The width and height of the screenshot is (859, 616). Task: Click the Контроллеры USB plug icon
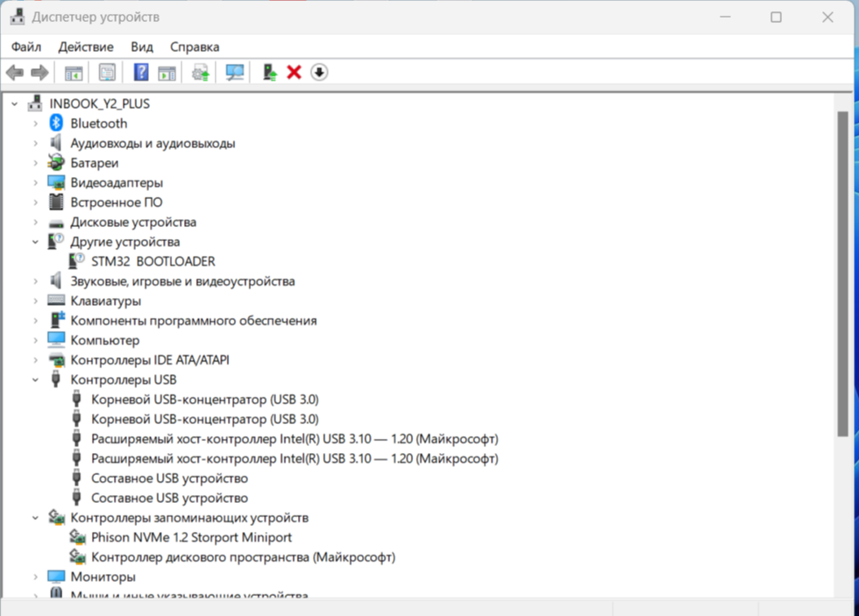tap(55, 379)
